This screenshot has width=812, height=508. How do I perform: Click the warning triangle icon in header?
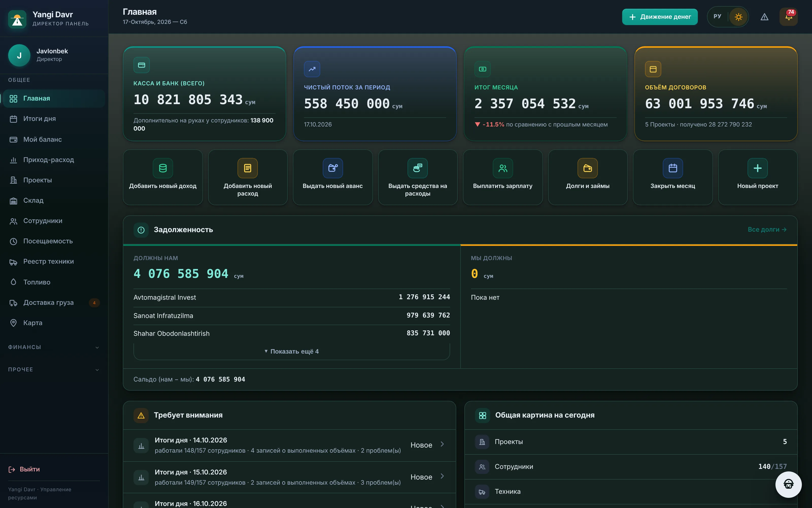(x=764, y=17)
